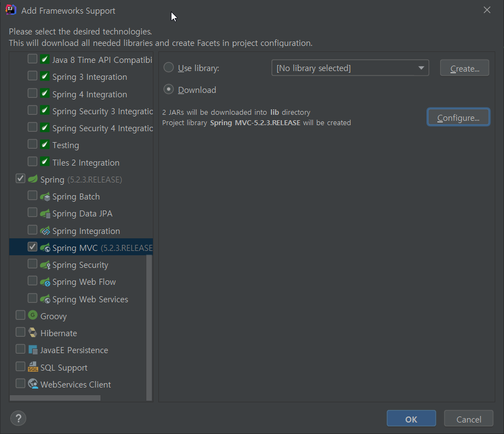The image size is (504, 434).
Task: Select the Use library radio button
Action: click(x=169, y=68)
